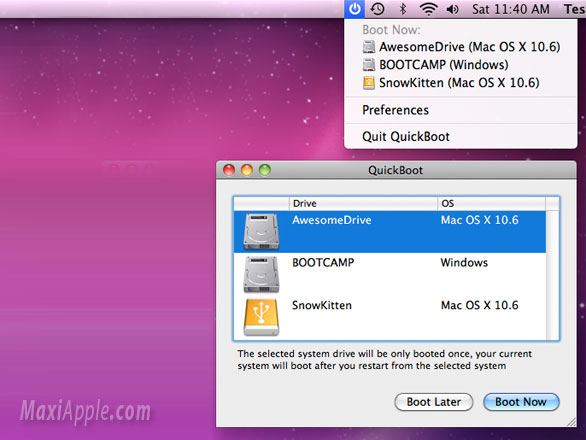Boot AwesomeDrive (Mac OS X 10.6) from menu

pyautogui.click(x=460, y=47)
